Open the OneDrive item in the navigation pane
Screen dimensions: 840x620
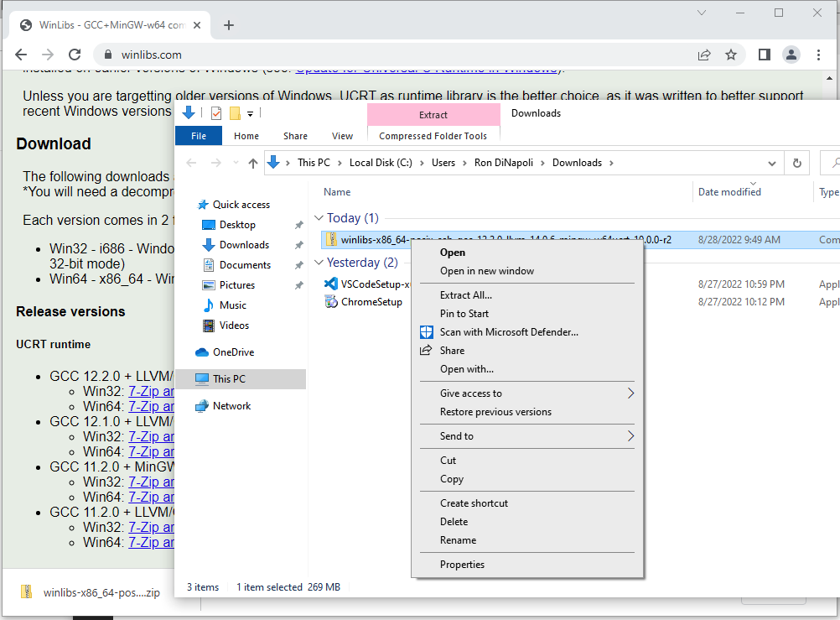tap(232, 352)
